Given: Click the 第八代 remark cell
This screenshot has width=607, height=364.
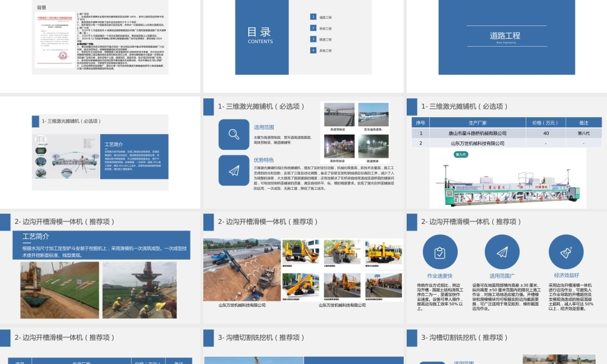Looking at the screenshot, I should tap(584, 133).
